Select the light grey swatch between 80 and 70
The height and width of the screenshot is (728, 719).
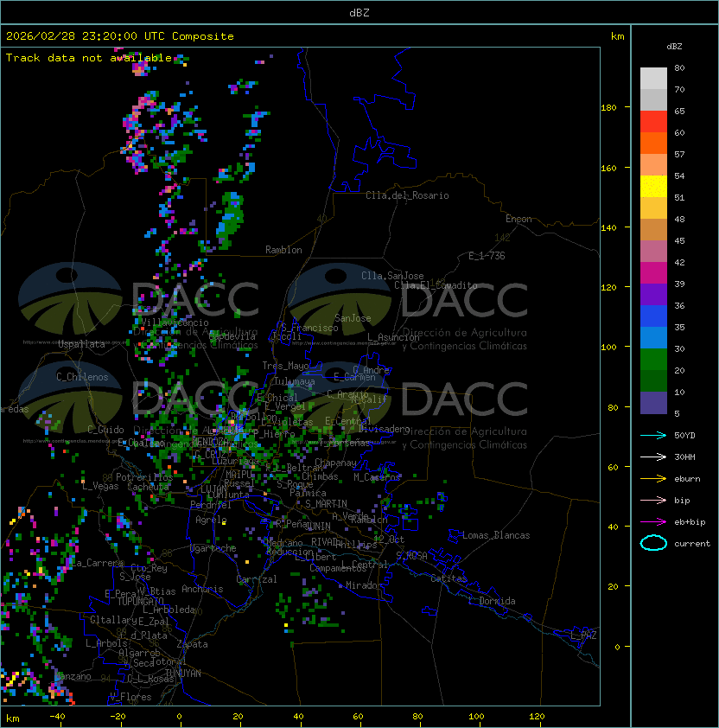pos(653,79)
